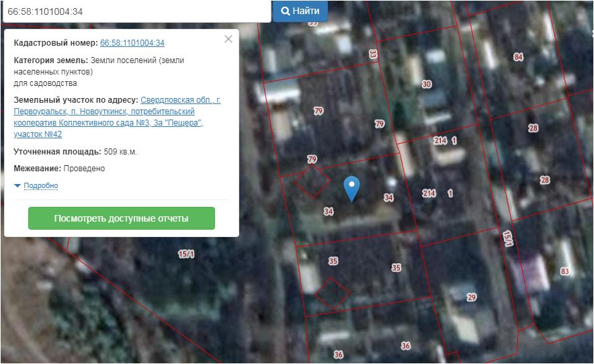Click label 79 just above diamond outline
594x364 pixels.
pos(312,159)
